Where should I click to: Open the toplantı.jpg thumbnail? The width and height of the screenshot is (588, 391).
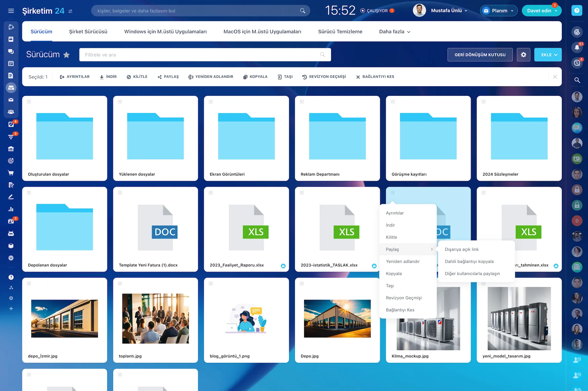pos(155,318)
